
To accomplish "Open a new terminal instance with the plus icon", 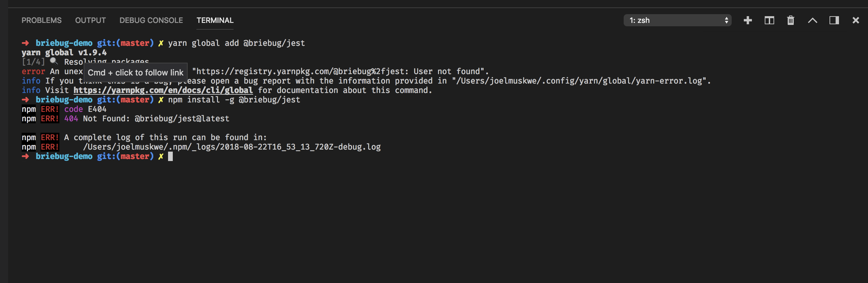I will 748,20.
